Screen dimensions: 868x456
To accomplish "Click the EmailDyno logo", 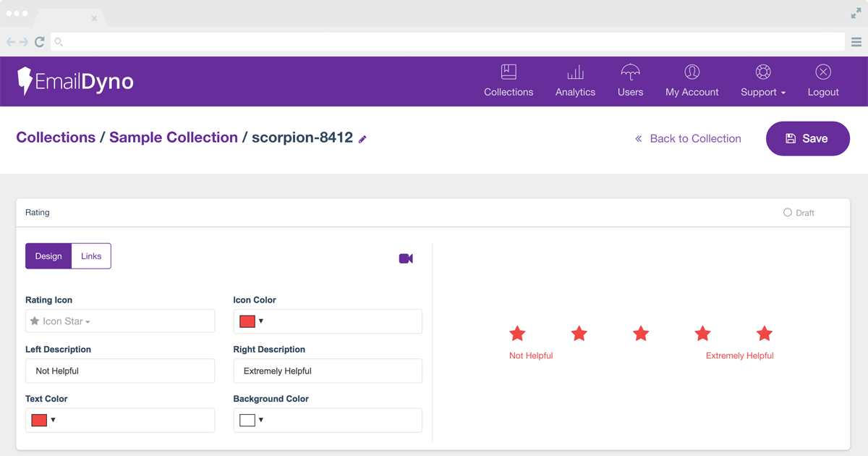I will [x=75, y=81].
